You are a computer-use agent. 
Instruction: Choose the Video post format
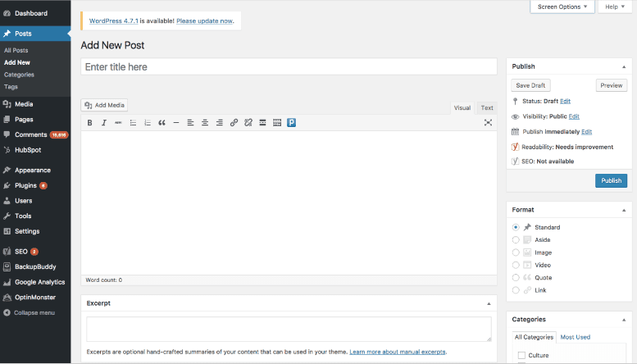click(516, 265)
